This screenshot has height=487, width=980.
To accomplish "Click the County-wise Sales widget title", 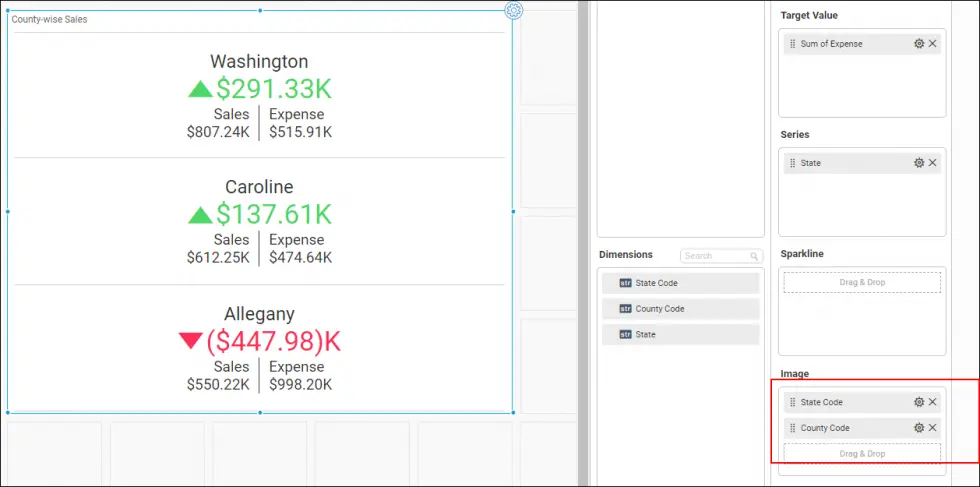I will point(49,19).
